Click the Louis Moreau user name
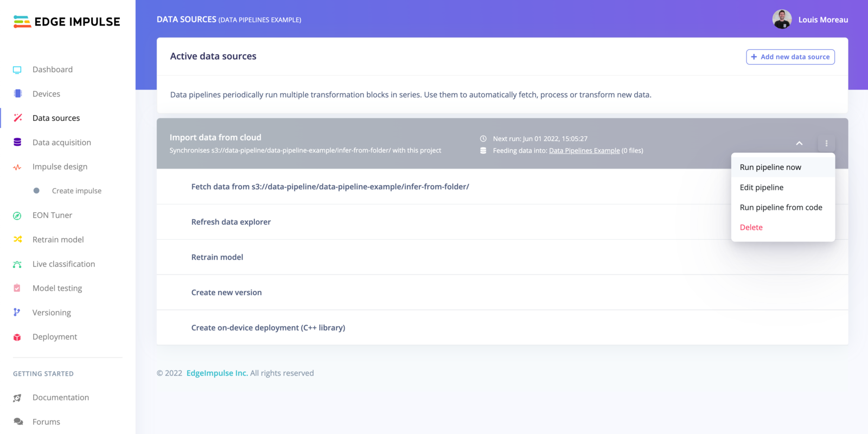The width and height of the screenshot is (868, 434). [x=823, y=20]
